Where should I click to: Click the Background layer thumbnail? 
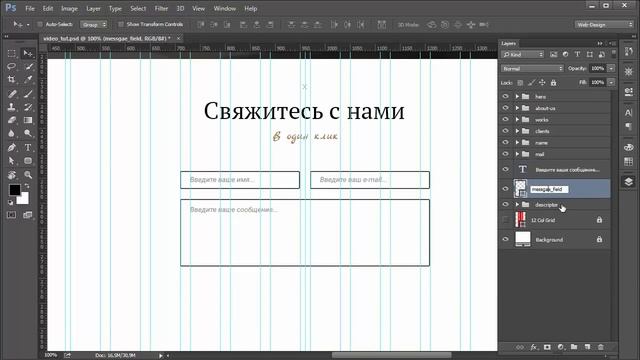[523, 239]
